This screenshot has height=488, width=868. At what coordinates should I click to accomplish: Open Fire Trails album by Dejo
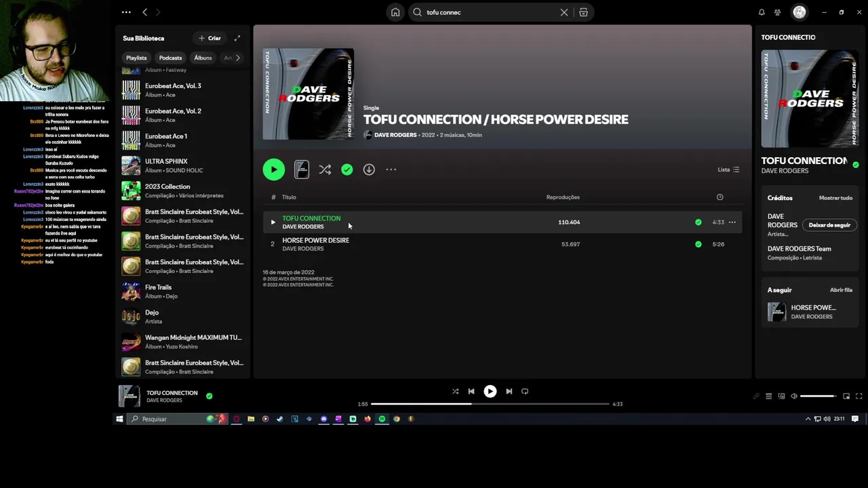pos(182,291)
